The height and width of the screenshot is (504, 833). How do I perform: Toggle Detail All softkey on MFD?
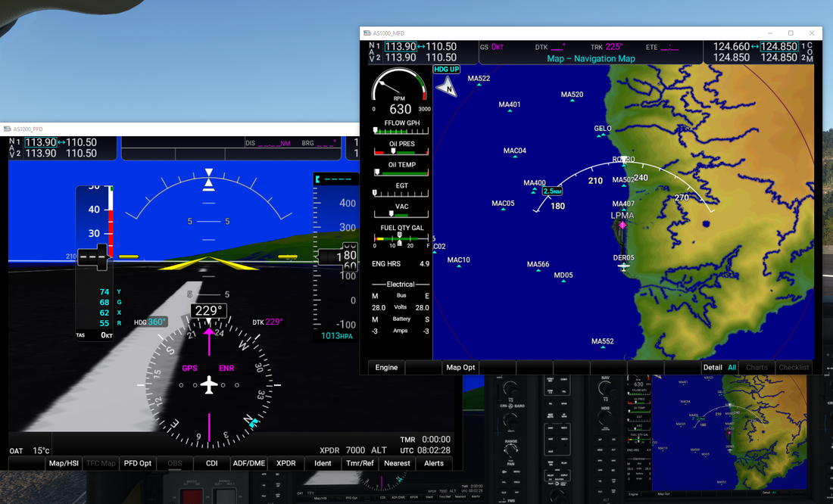click(719, 368)
